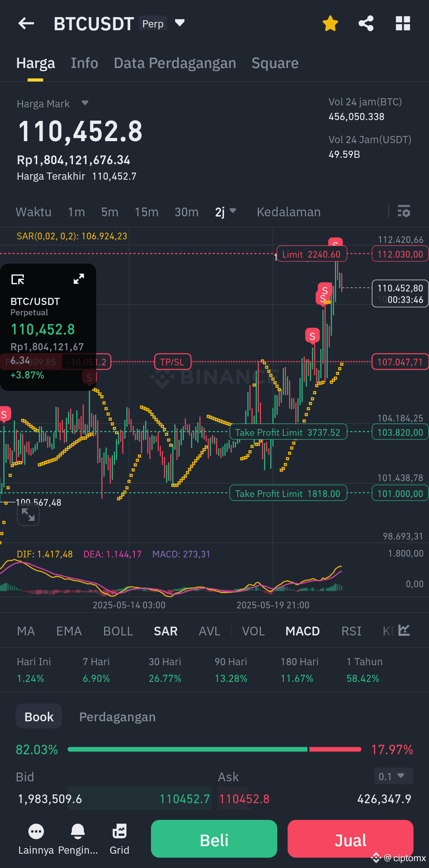Switch to the Info tab

(x=84, y=63)
